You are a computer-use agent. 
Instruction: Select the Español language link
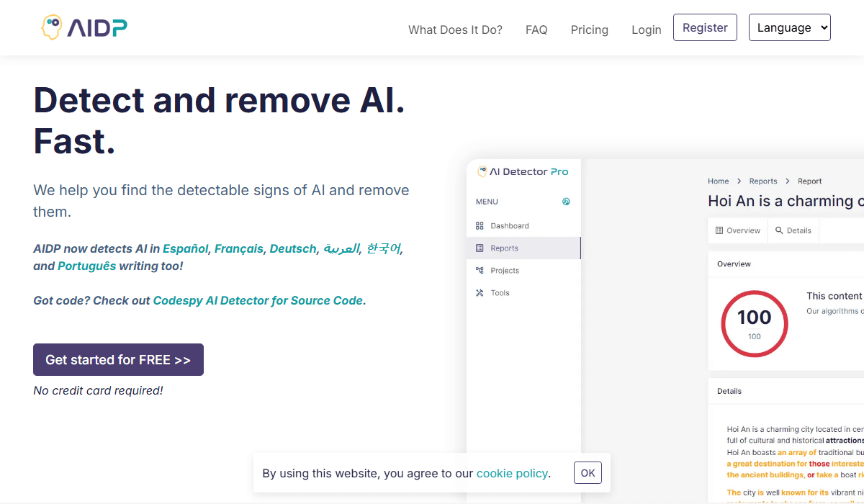[x=185, y=248]
